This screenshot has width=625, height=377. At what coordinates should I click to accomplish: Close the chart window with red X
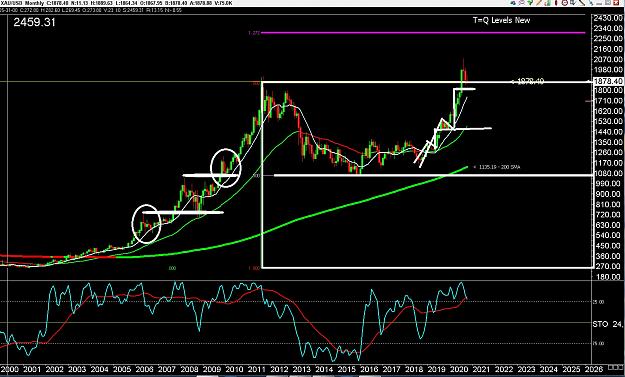click(616, 3)
